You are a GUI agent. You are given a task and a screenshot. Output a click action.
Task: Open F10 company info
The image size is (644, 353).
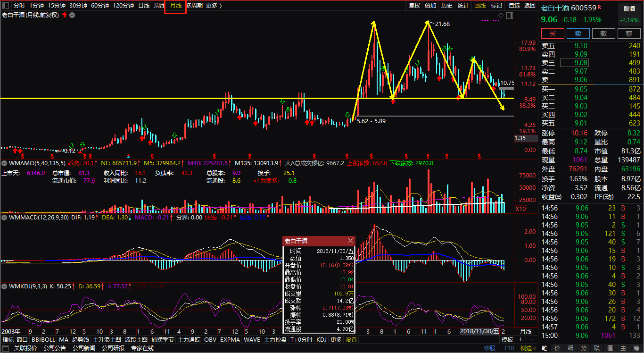tap(509, 348)
